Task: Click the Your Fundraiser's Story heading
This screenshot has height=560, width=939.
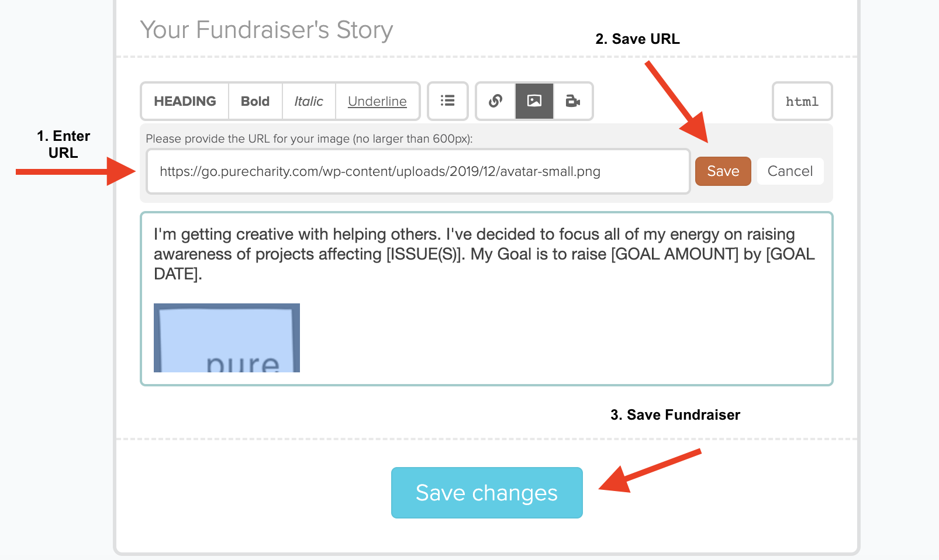Action: (x=267, y=30)
